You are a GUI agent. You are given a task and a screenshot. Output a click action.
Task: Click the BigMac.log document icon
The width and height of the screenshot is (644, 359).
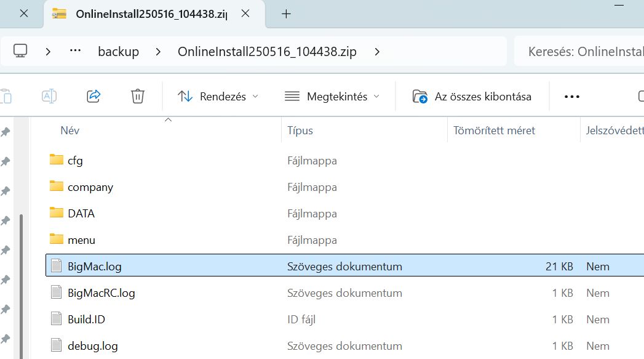pos(56,265)
